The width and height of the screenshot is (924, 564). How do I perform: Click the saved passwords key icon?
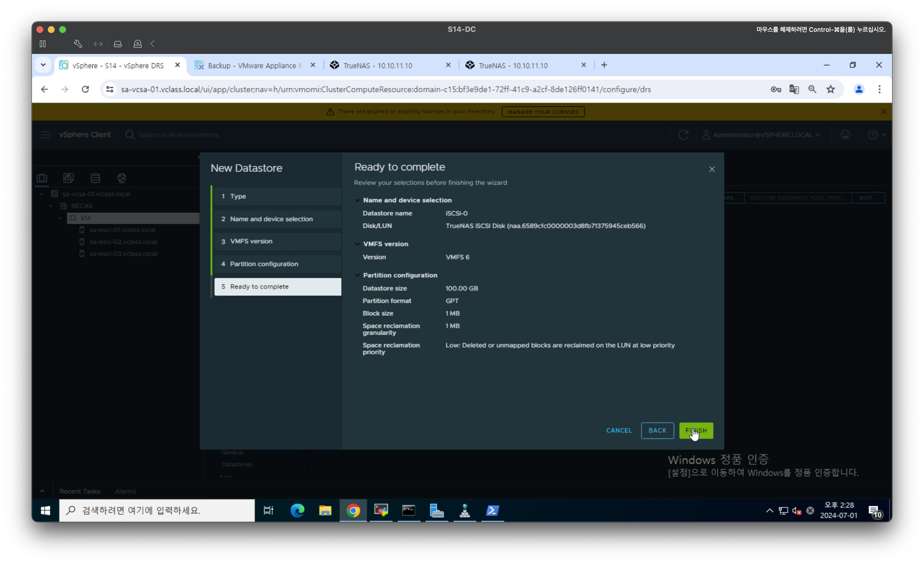pyautogui.click(x=775, y=89)
